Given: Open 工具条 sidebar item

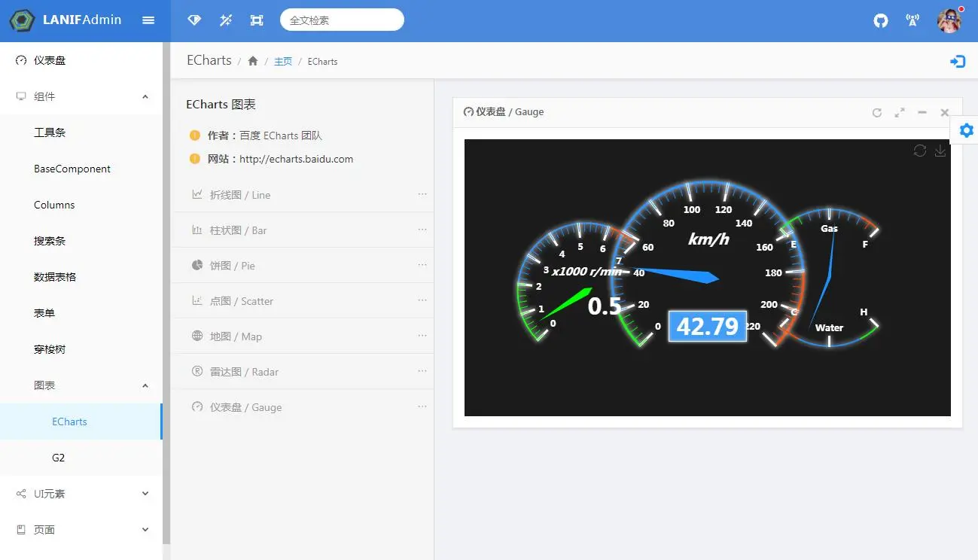Looking at the screenshot, I should 81,132.
